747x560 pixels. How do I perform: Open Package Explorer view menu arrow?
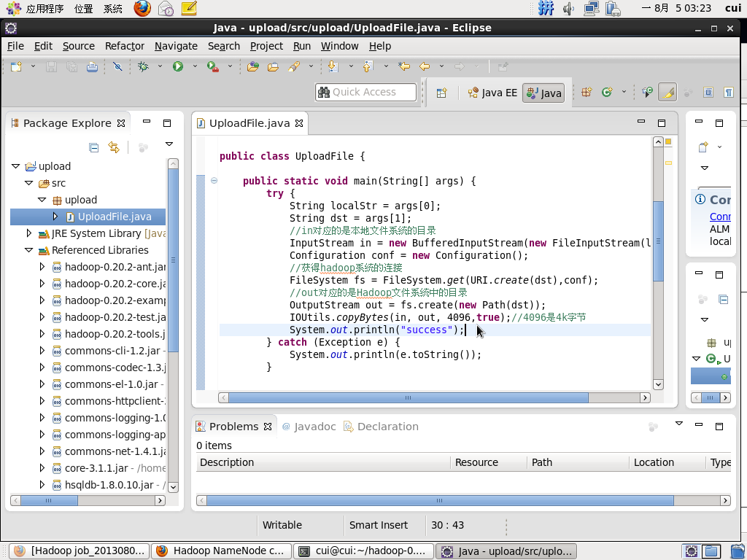[x=169, y=144]
